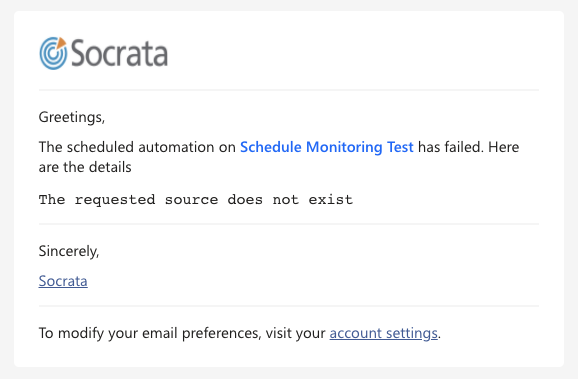The height and width of the screenshot is (379, 578).
Task: Click the 'Sincerely,' closing line
Action: 69,251
